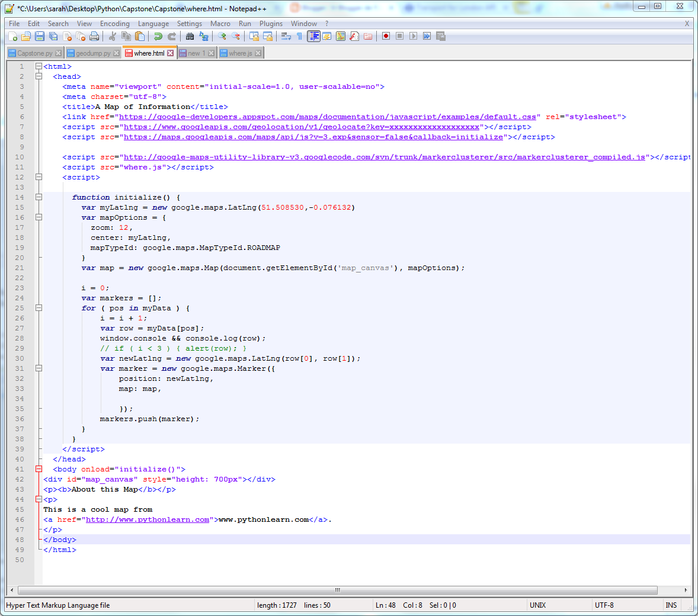The width and height of the screenshot is (698, 616).
Task: Start macro recording with the red record icon
Action: [386, 37]
